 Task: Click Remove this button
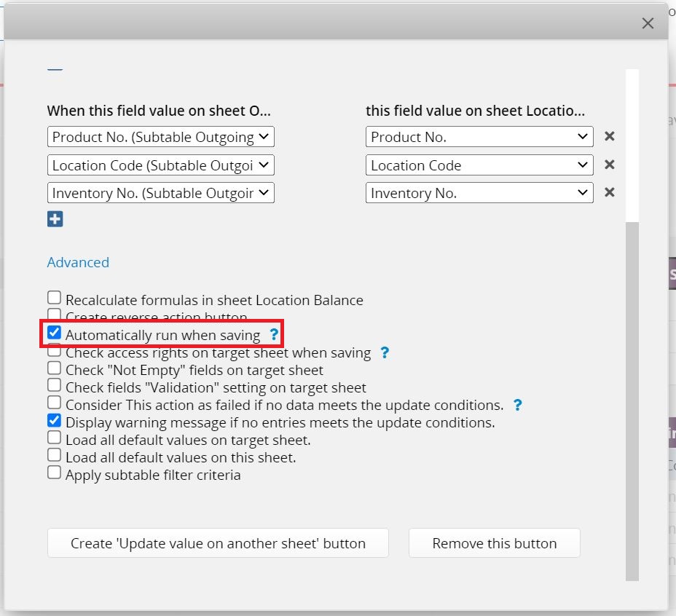pyautogui.click(x=495, y=543)
